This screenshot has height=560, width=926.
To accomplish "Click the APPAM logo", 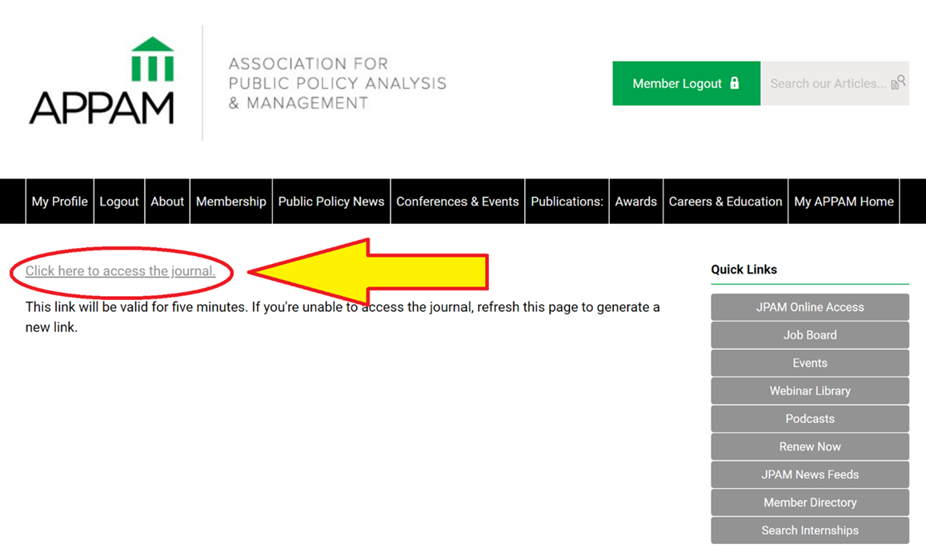I will (x=102, y=81).
